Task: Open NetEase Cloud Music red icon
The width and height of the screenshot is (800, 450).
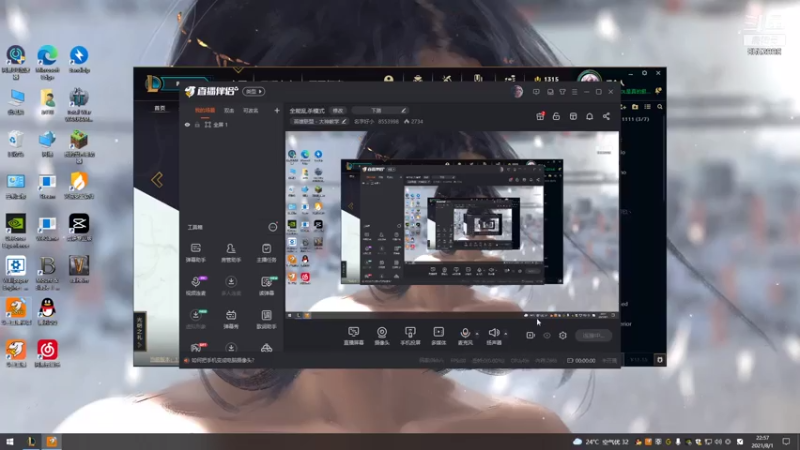Action: click(x=47, y=354)
